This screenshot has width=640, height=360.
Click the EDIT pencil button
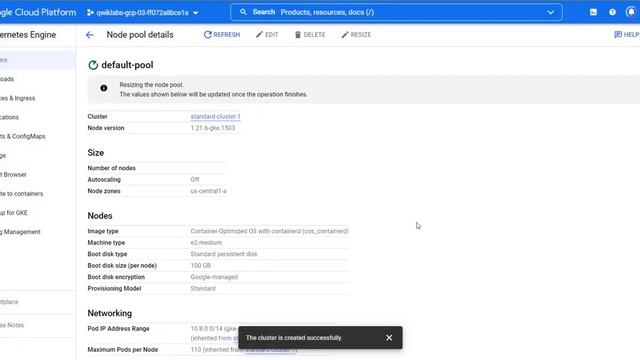pos(267,35)
